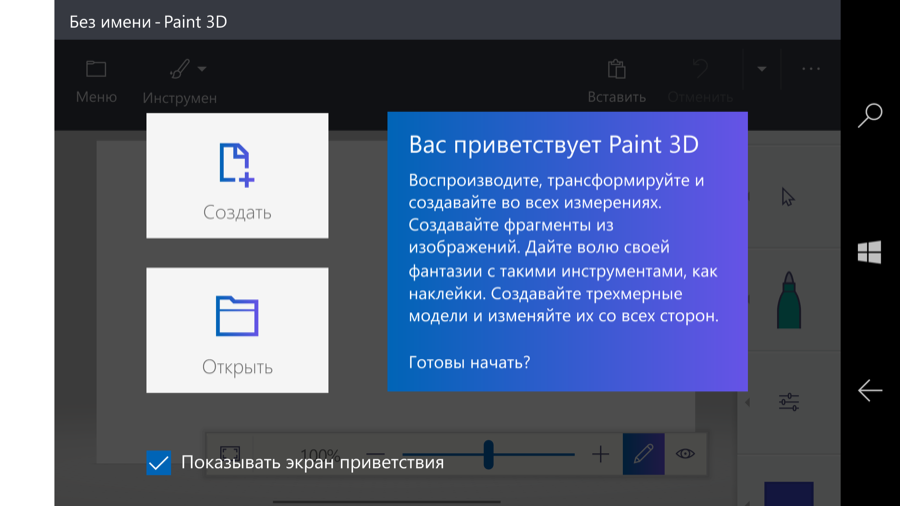Click the plus zoom-in button
This screenshot has height=506, width=900.
600,454
